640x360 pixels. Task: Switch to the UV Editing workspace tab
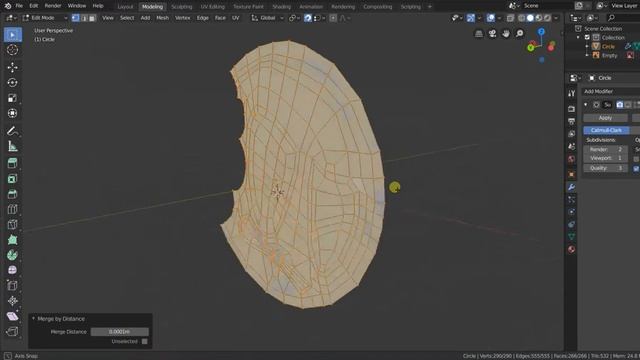tap(213, 7)
